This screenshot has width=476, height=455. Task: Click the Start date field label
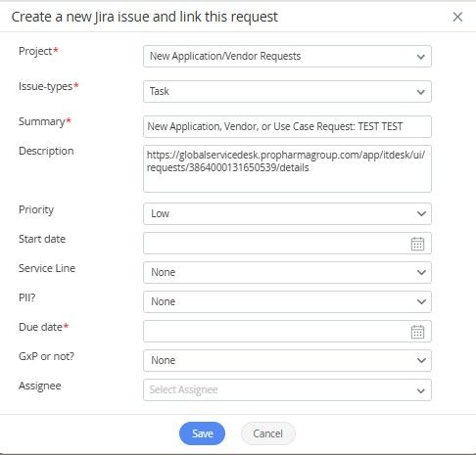[42, 239]
